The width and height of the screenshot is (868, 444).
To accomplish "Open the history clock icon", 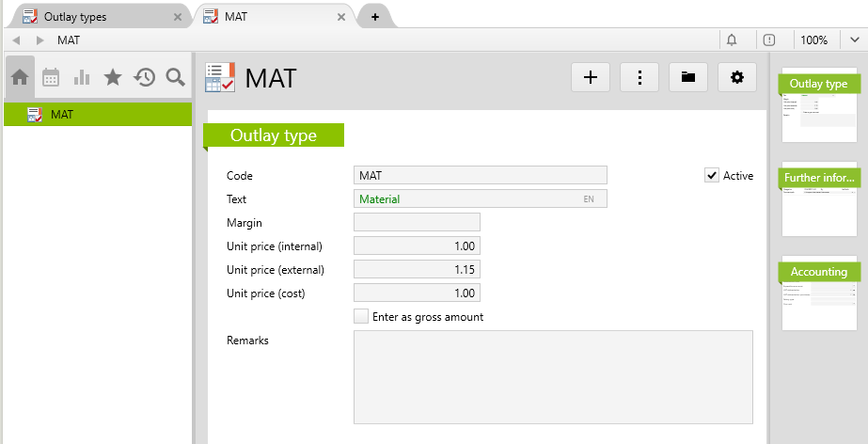I will click(144, 78).
